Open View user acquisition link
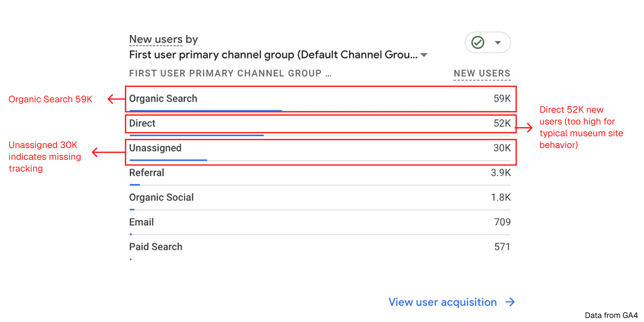 click(442, 302)
